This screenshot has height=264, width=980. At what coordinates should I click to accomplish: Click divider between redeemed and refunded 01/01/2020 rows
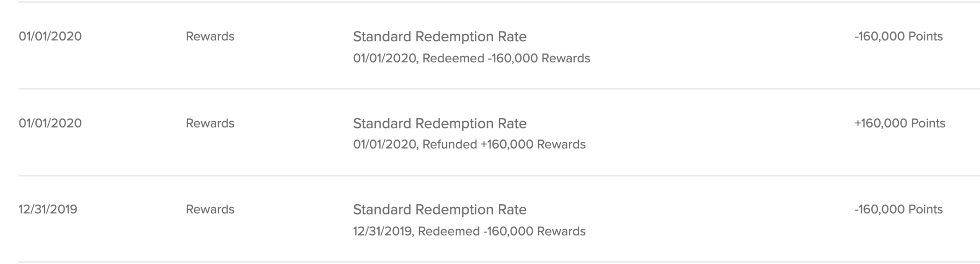(x=490, y=89)
